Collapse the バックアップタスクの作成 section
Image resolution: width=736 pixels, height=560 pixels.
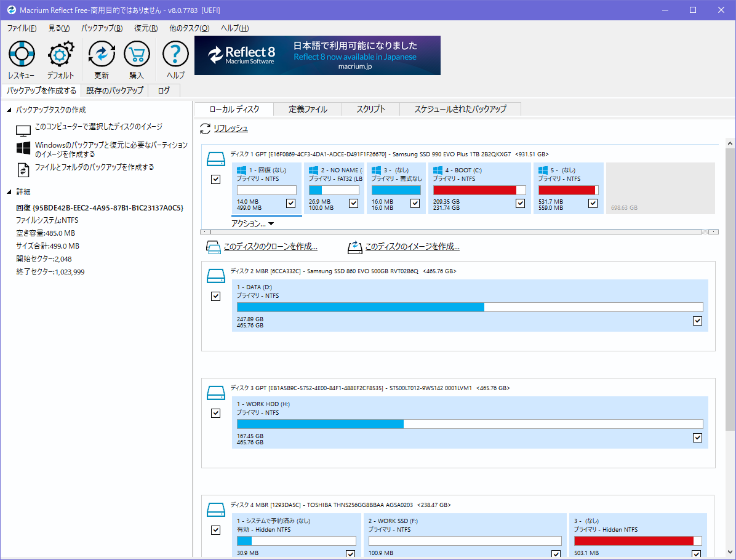click(9, 110)
